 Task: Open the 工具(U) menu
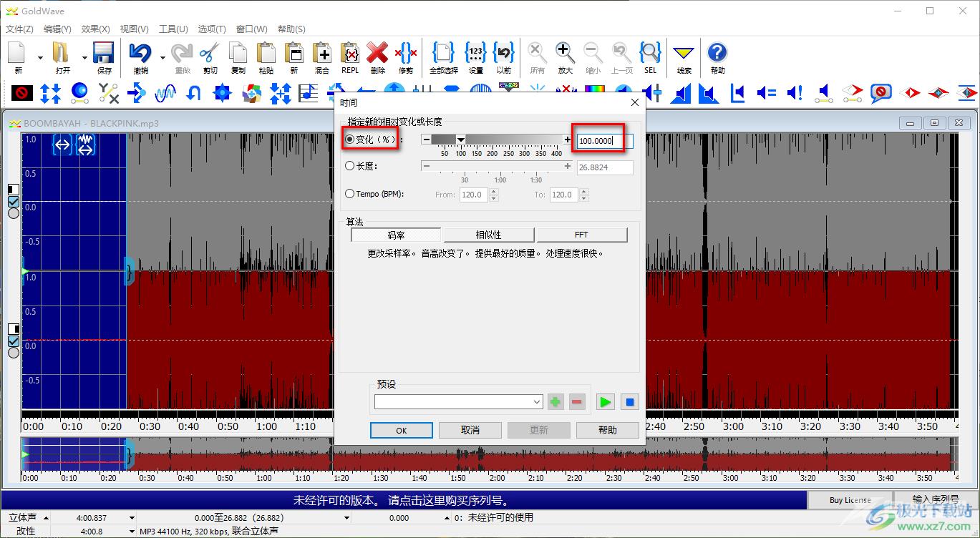coord(173,29)
